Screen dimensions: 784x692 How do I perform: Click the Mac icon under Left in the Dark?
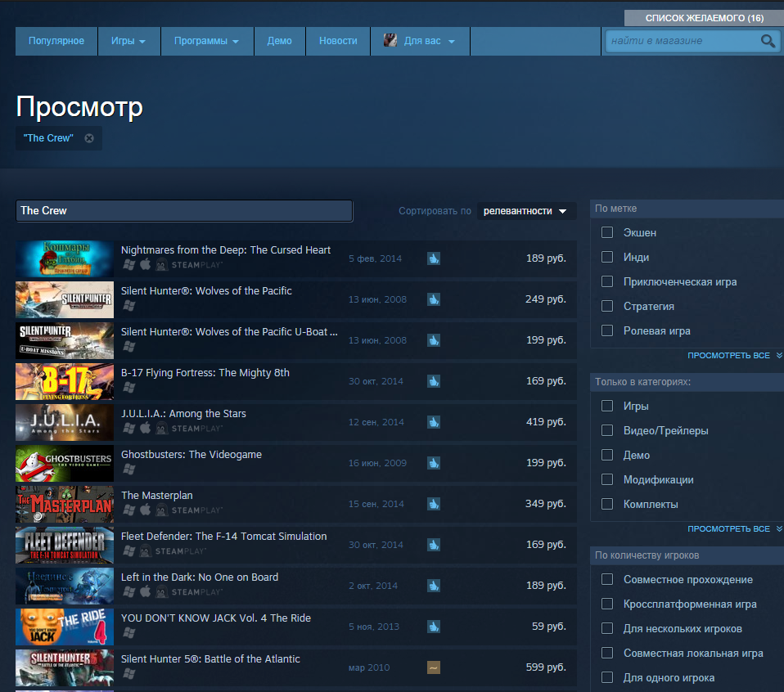(145, 591)
